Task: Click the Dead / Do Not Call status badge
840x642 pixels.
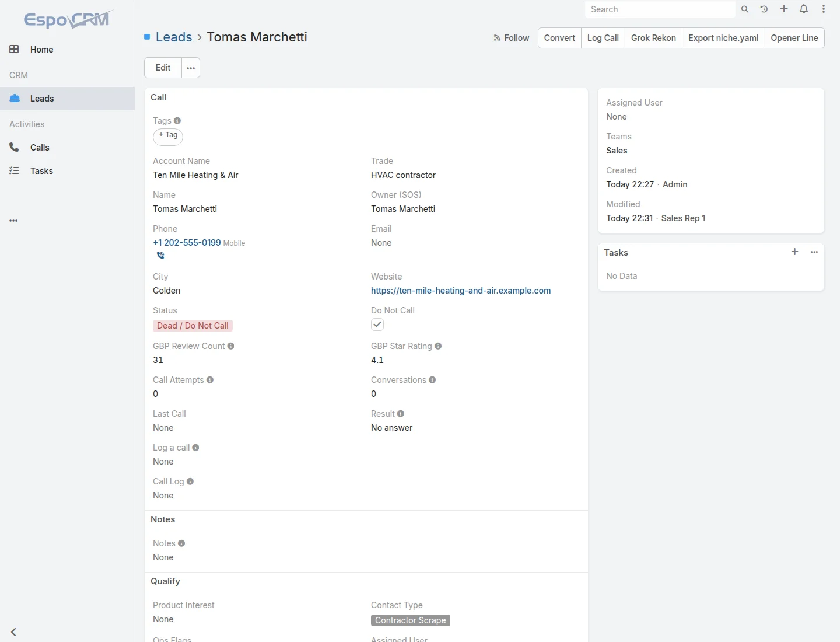Action: pos(192,326)
